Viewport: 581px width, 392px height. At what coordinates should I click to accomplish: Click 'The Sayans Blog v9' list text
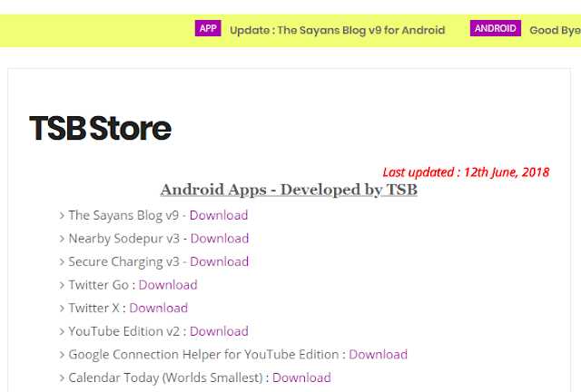pos(123,215)
